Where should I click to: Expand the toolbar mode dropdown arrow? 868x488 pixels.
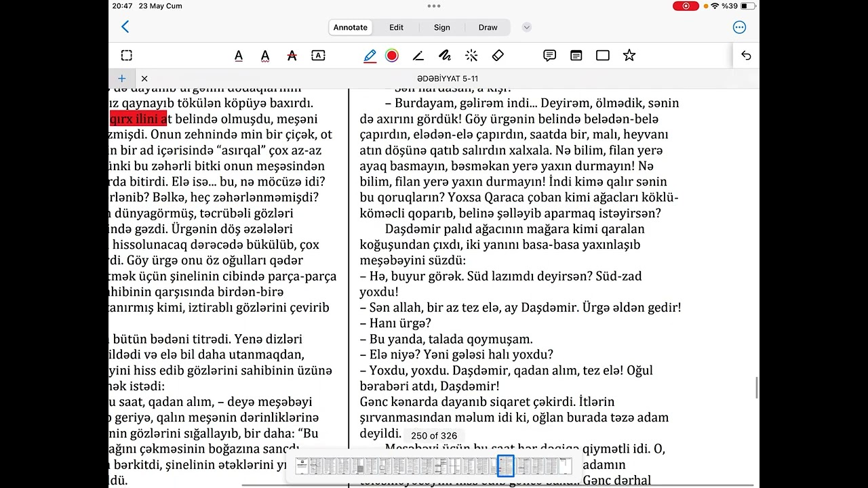pos(527,27)
